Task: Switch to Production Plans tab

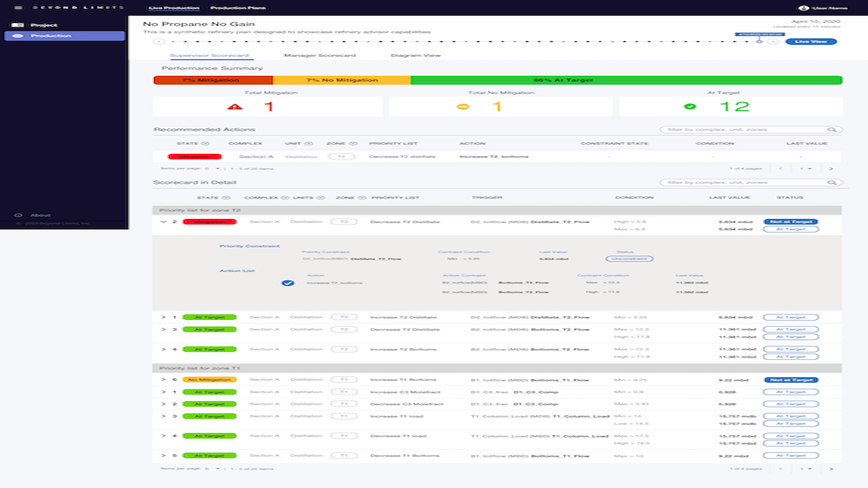Action: pos(238,8)
